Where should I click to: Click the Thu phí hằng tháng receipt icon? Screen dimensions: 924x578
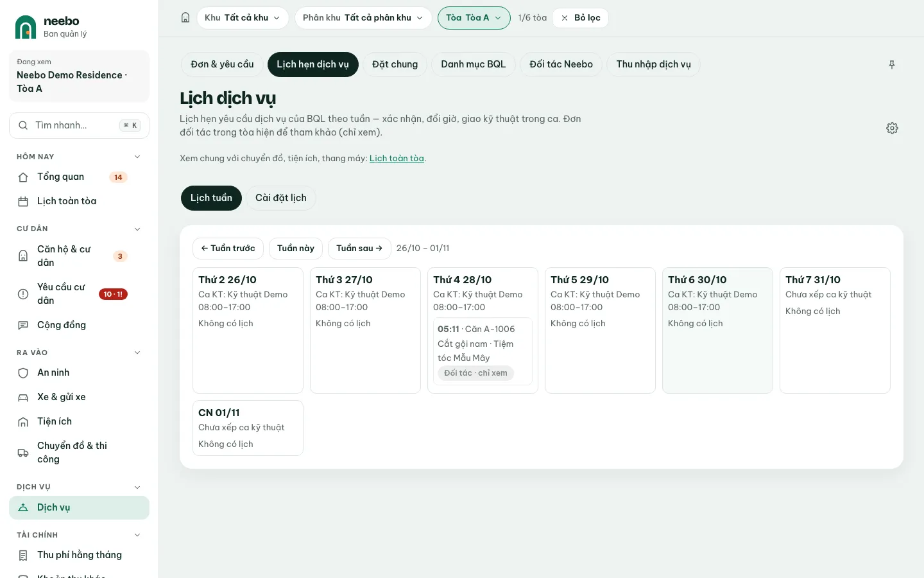point(23,556)
